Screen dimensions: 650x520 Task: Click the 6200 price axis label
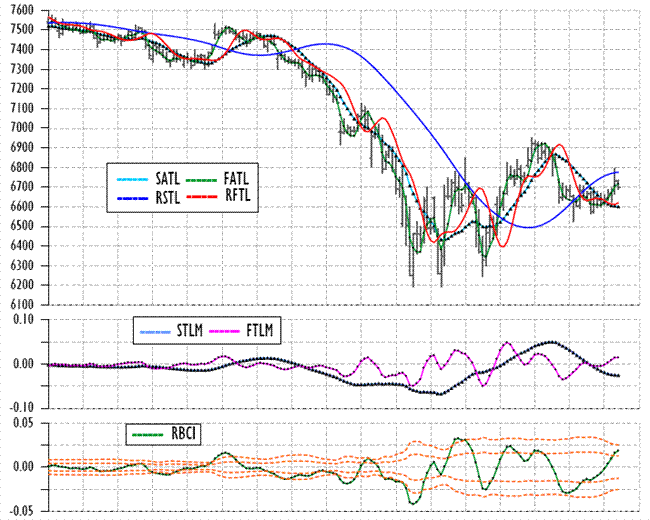[x=22, y=285]
